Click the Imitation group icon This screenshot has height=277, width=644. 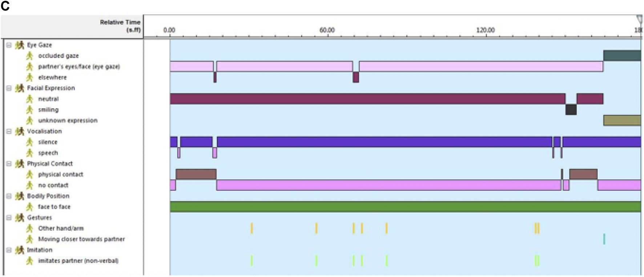(20, 250)
